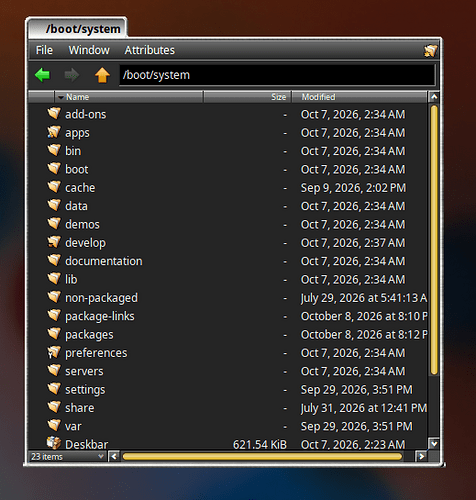Select the develop folder icon
Viewport: 476px width, 500px height.
point(54,242)
